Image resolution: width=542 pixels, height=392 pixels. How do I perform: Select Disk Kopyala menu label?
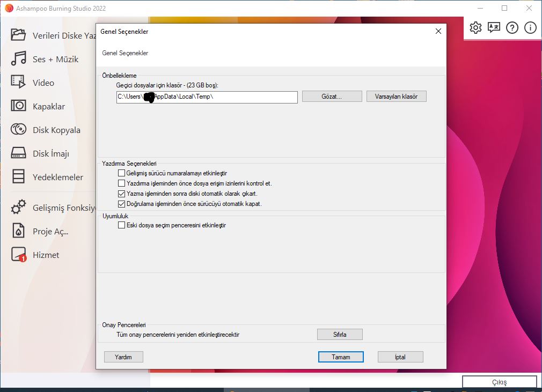point(57,130)
